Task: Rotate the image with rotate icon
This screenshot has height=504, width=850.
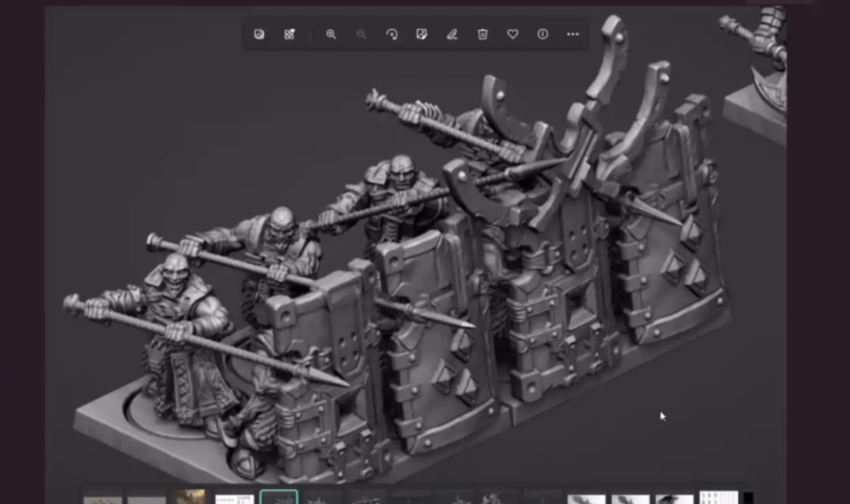Action: pyautogui.click(x=392, y=35)
